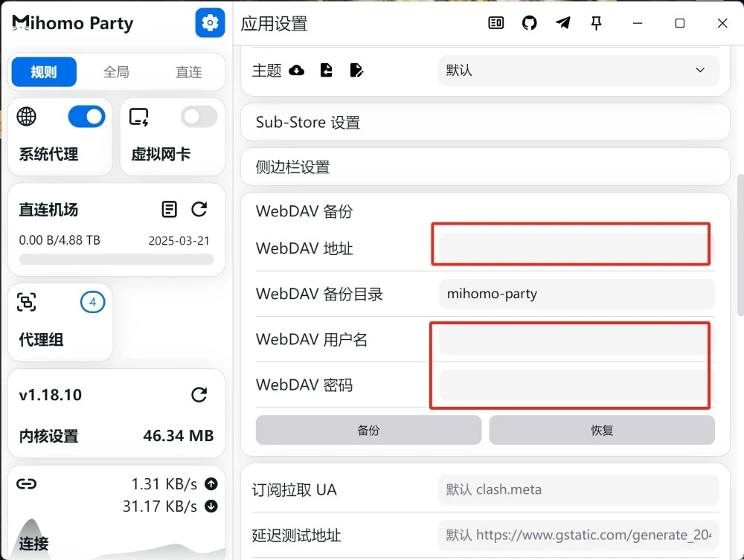Click the WebDAV 地址 input field
This screenshot has height=560, width=744.
[577, 248]
